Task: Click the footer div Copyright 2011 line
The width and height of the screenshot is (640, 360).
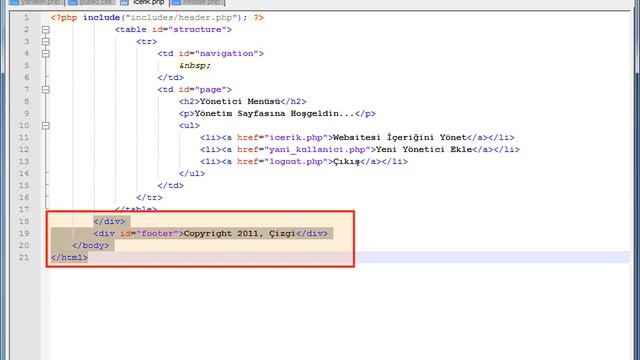Action: pyautogui.click(x=211, y=233)
